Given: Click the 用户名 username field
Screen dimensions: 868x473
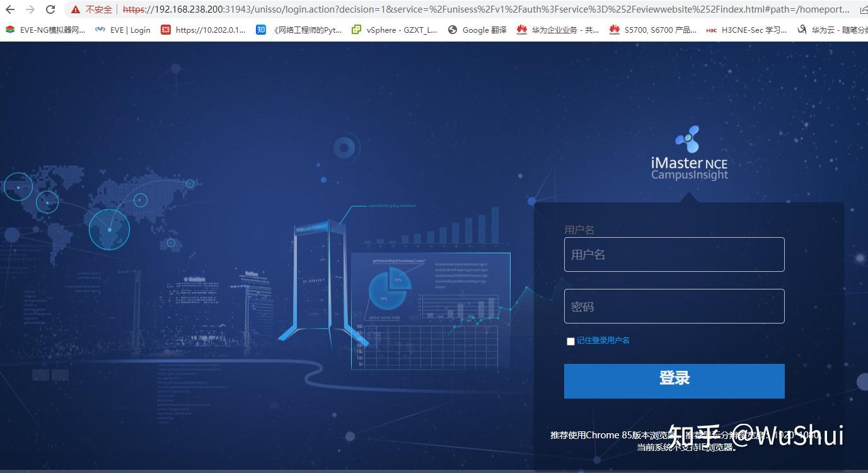Looking at the screenshot, I should [x=673, y=254].
